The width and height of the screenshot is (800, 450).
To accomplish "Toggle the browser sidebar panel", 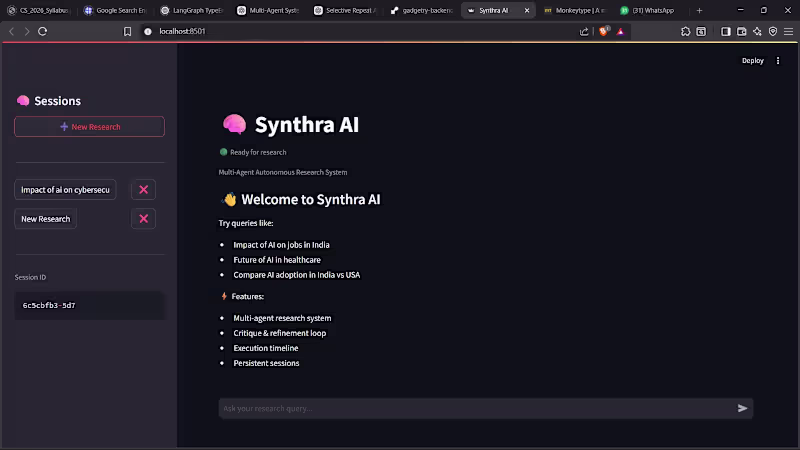I will [x=726, y=31].
